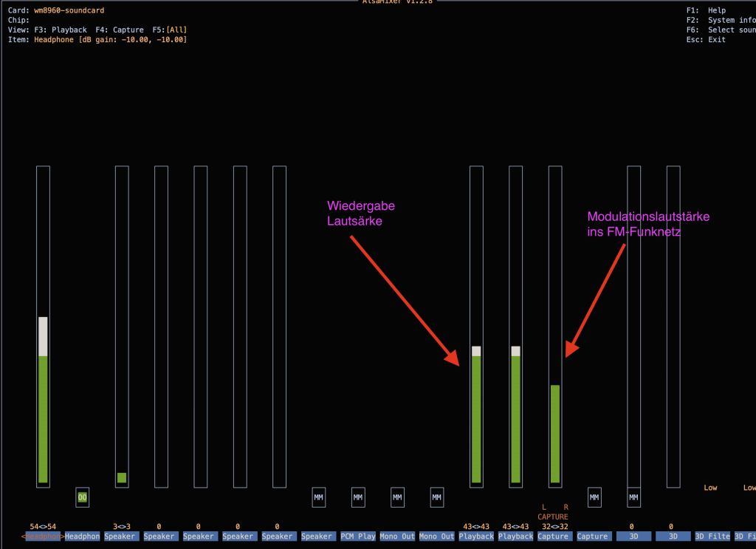Click the Card: wm8960-soundcard text

pyautogui.click(x=56, y=10)
